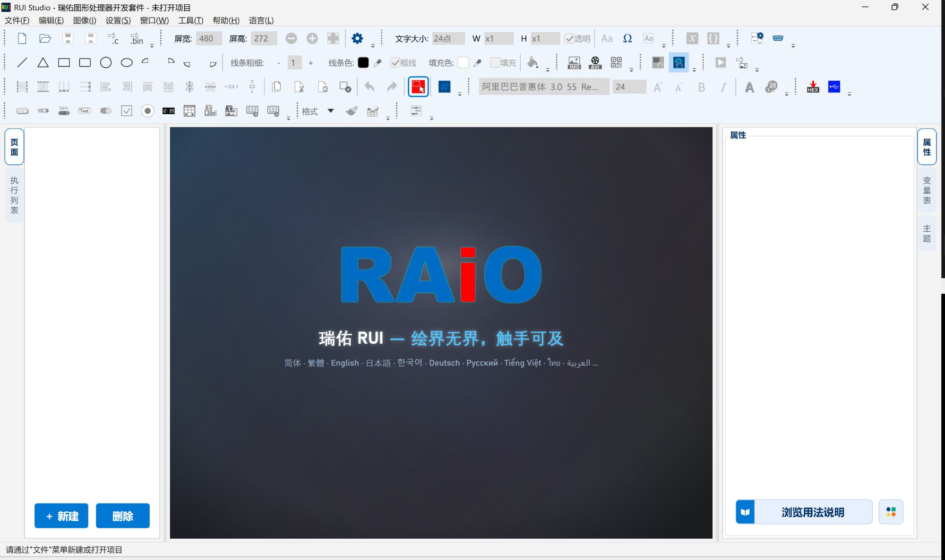
Task: Click the AVI video insert icon
Action: click(x=595, y=63)
